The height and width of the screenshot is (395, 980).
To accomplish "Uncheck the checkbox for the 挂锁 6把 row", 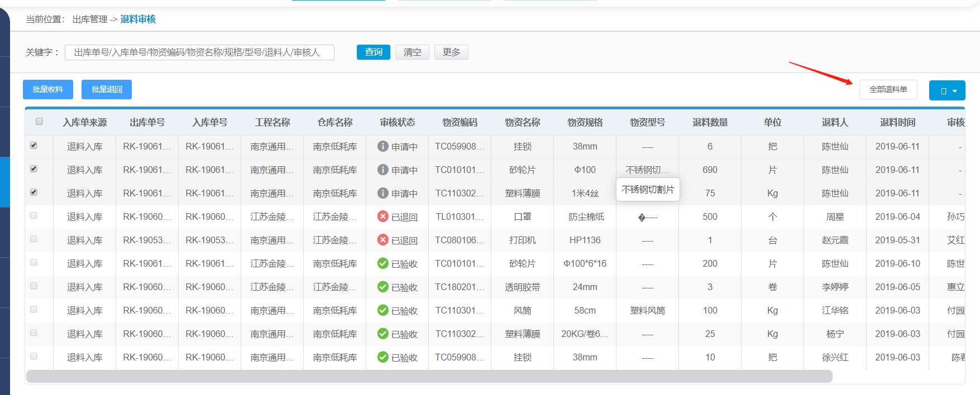I will click(34, 145).
